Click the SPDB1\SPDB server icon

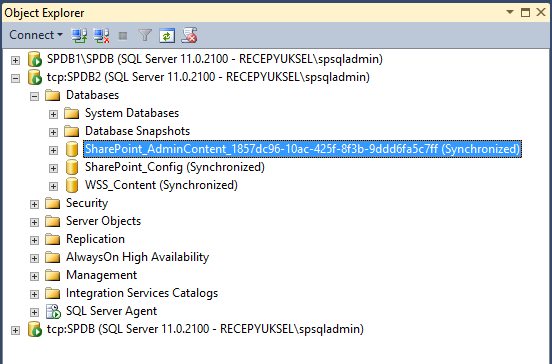(35, 59)
